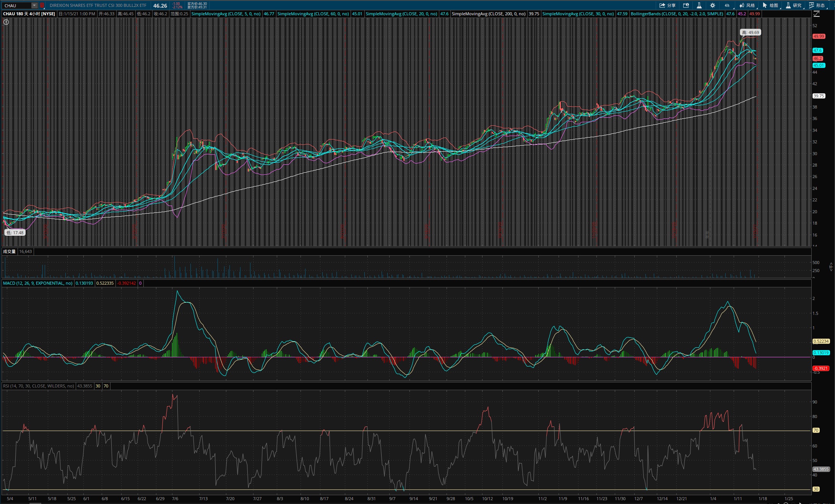The image size is (835, 504).
Task: Click the volume (成交量) label
Action: [9, 251]
